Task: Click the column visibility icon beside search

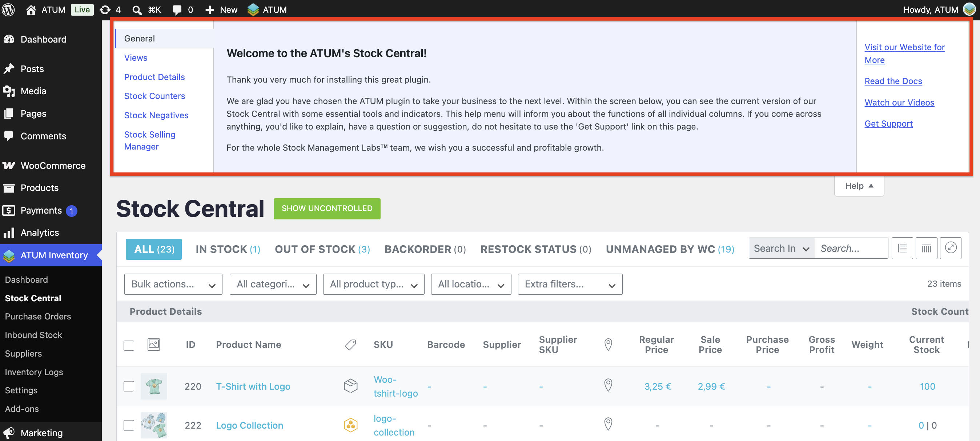Action: point(926,248)
